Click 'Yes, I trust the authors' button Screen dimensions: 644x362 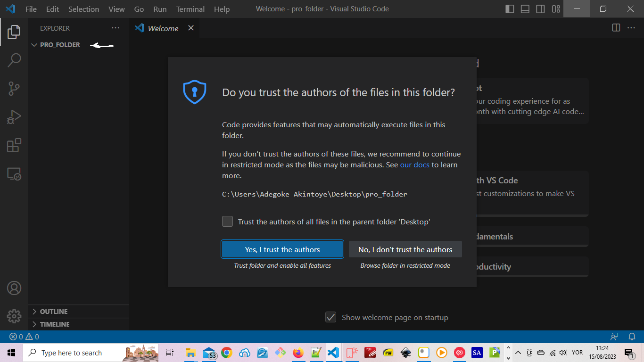[x=282, y=249]
